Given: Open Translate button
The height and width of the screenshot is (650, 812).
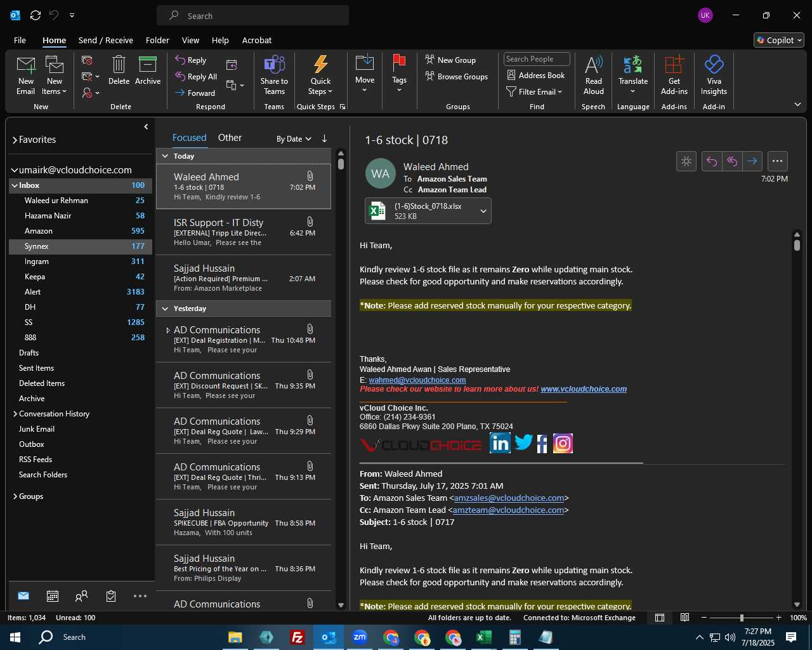Looking at the screenshot, I should [633, 76].
